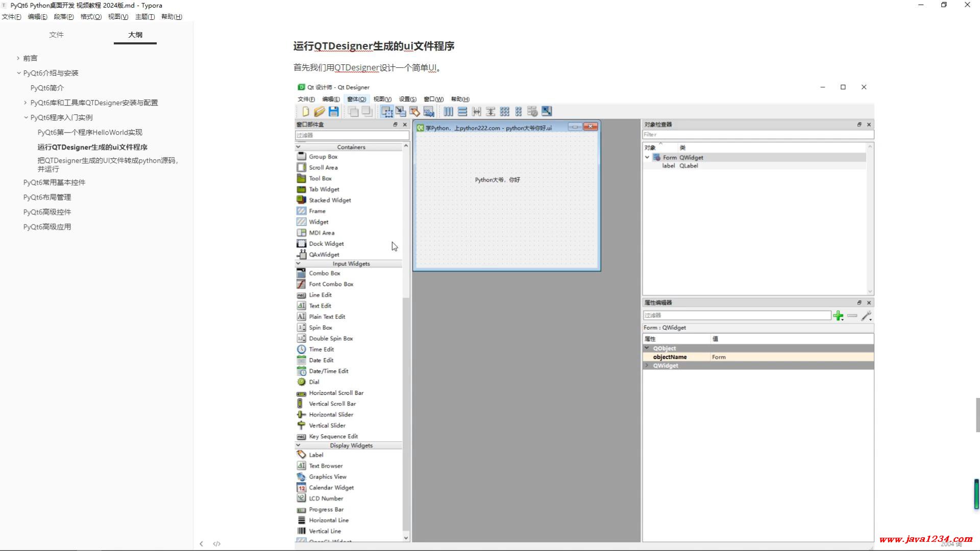The height and width of the screenshot is (551, 980).
Task: Go to PyQt6简介 outline heading
Action: 47,88
